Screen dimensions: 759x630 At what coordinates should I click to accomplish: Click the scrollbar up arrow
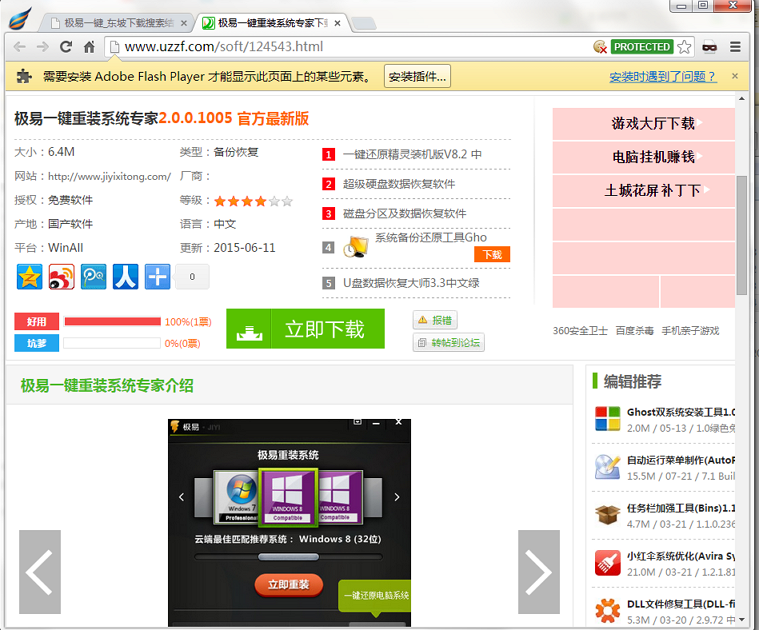(742, 99)
